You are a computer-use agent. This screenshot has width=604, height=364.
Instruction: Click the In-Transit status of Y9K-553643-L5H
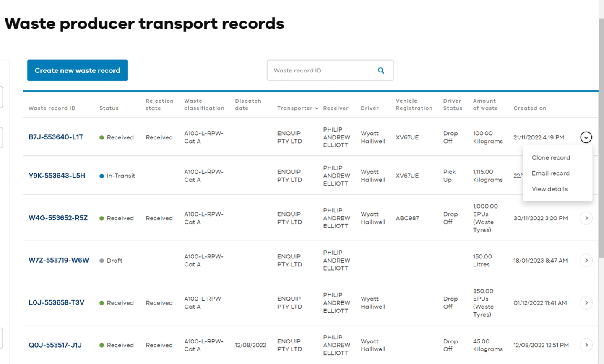[x=117, y=176]
